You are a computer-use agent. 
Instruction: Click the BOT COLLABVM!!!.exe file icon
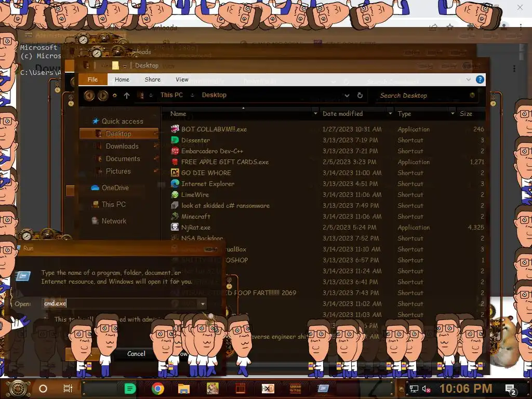pos(175,129)
